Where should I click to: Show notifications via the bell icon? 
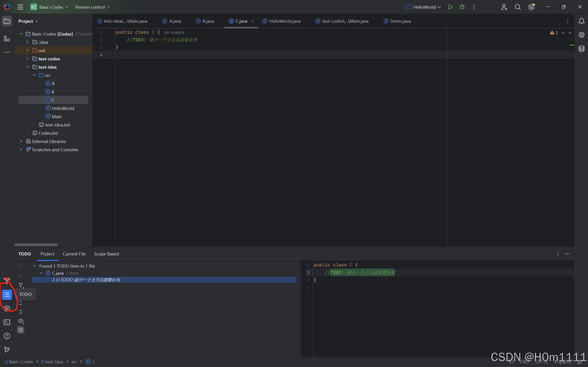[582, 21]
